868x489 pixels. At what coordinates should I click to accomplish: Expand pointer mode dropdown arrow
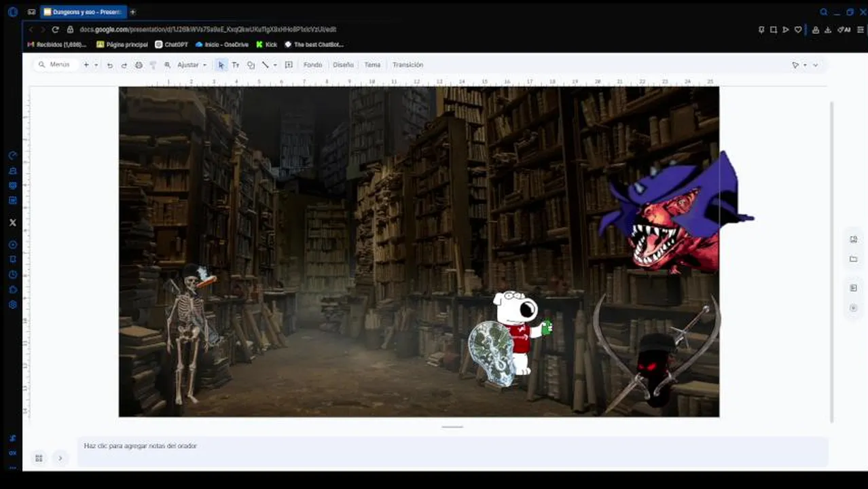[805, 65]
